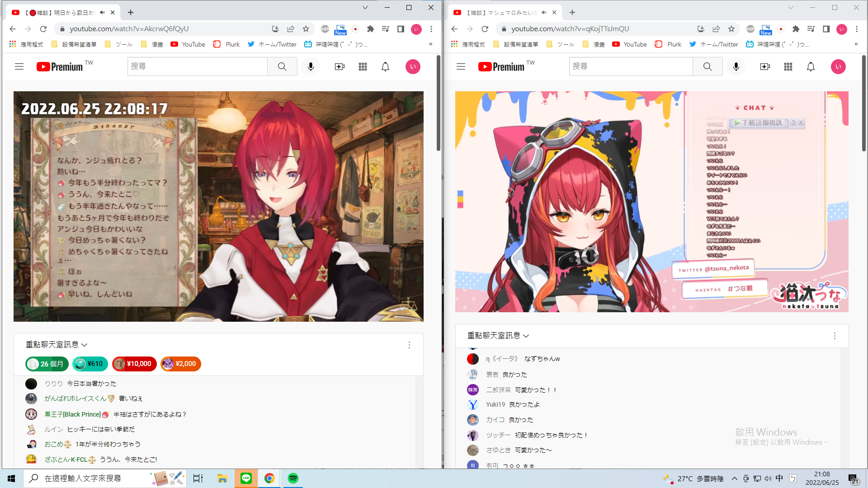
Task: Click left window address bar URL
Action: [x=129, y=29]
